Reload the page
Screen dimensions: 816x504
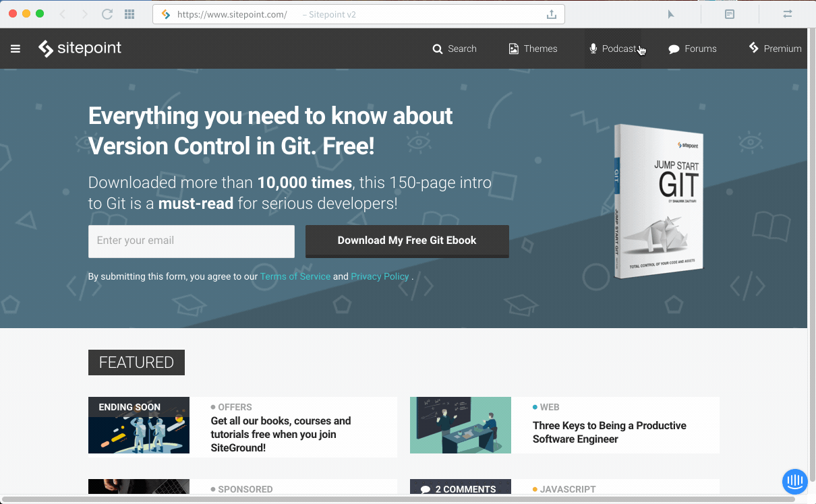pos(107,14)
